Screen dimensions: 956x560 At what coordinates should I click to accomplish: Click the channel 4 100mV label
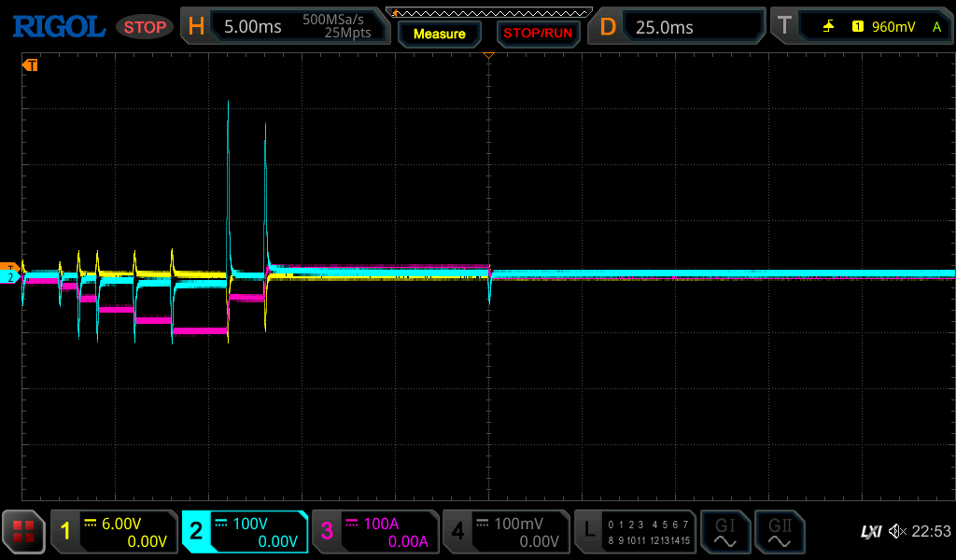pos(506,532)
